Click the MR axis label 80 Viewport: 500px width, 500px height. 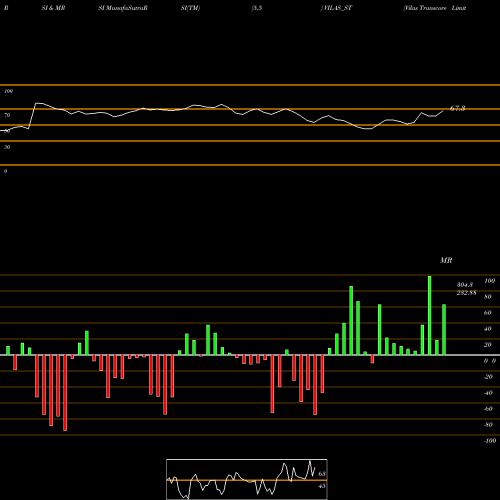tap(488, 297)
